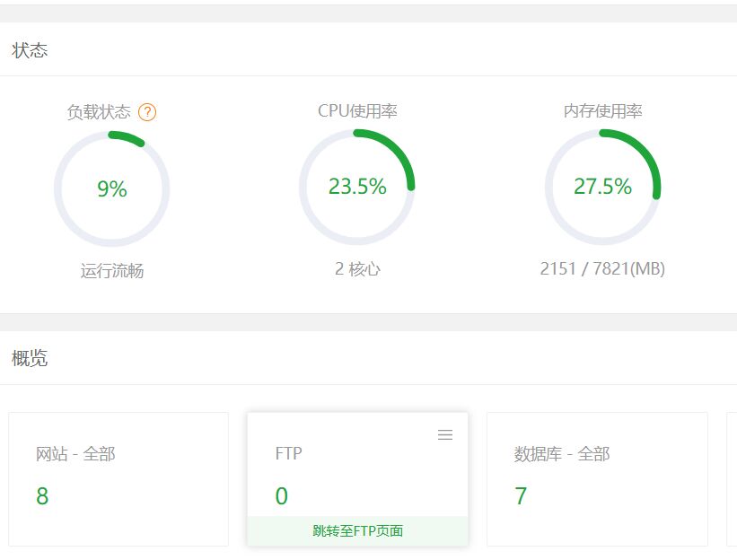Click the 负载状态 label

click(99, 112)
